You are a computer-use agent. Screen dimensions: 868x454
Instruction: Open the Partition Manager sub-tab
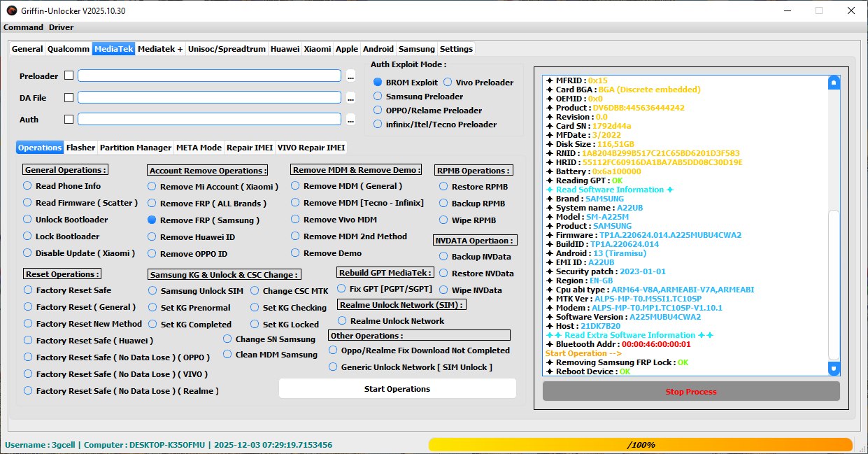pos(136,148)
